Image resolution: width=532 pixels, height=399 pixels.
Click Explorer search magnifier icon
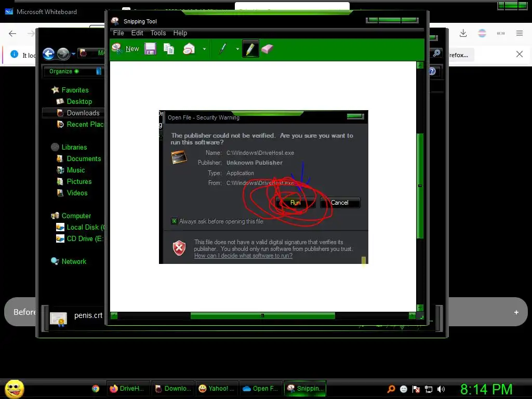click(436, 53)
